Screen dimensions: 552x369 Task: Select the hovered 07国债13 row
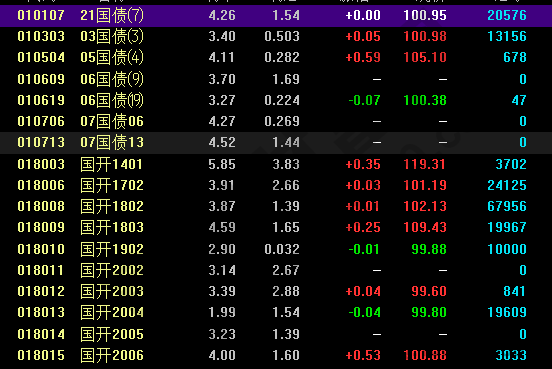[276, 143]
